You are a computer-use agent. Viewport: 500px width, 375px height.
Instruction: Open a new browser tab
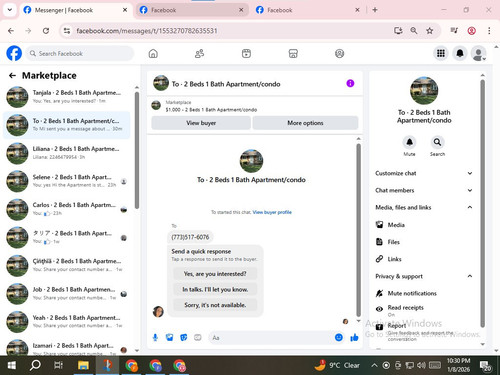(x=375, y=10)
